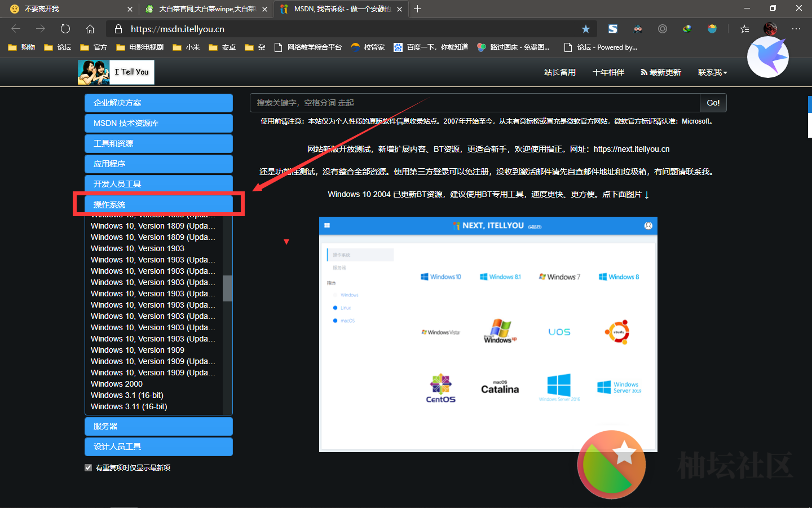Click the search keyword input field
Viewport: 812px width, 508px height.
[x=475, y=103]
